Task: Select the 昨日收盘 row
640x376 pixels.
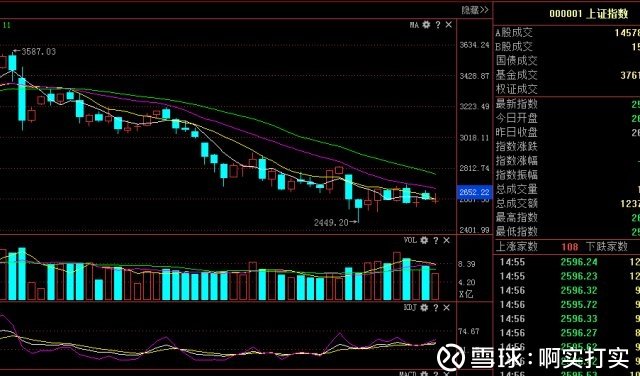Action: [567, 132]
